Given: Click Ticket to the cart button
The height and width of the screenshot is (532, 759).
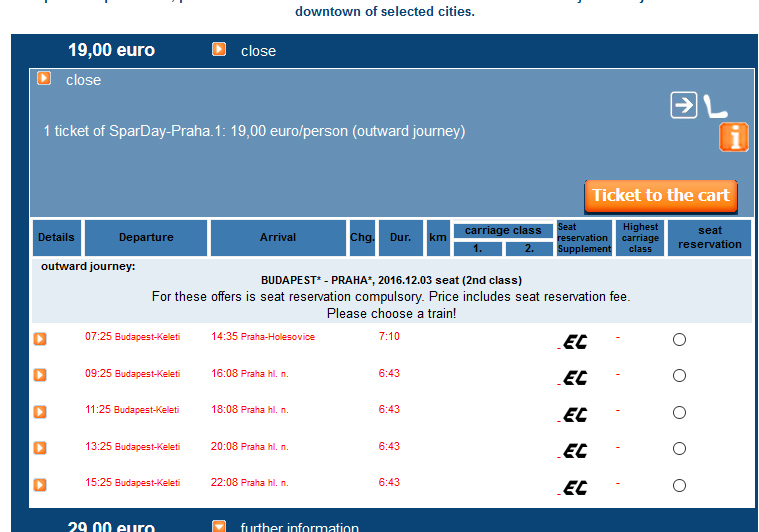Looking at the screenshot, I should (661, 196).
